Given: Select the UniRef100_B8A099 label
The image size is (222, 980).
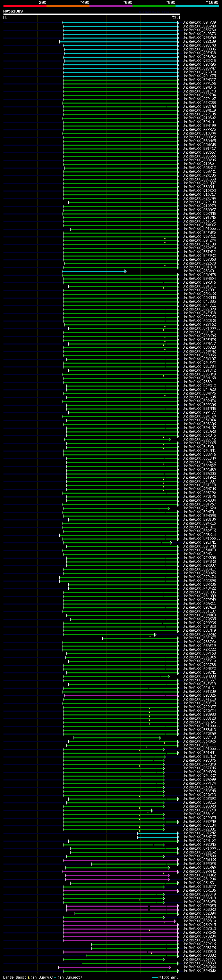Looking at the screenshot, I should coord(199,779).
